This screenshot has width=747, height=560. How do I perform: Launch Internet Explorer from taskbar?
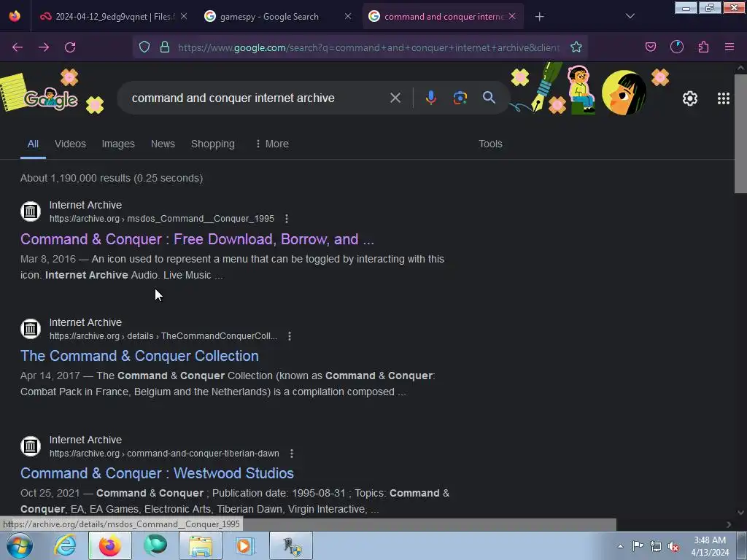click(65, 545)
